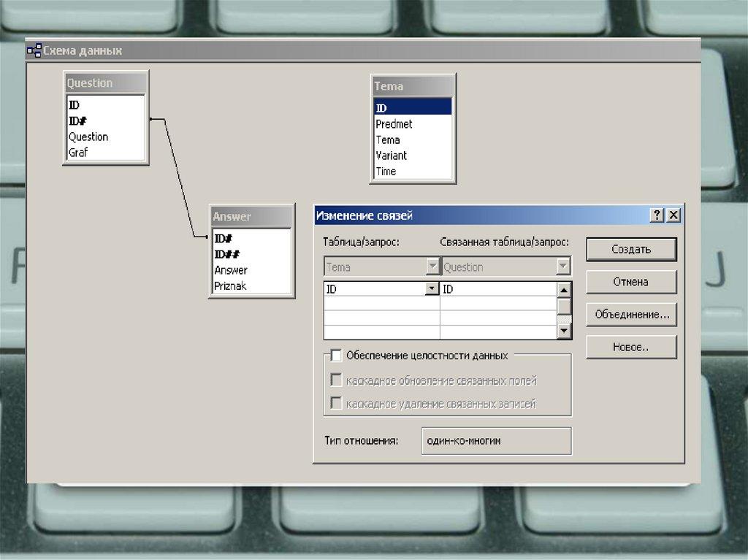Toggle каскадное обновление связанных полей checkbox

click(x=336, y=380)
